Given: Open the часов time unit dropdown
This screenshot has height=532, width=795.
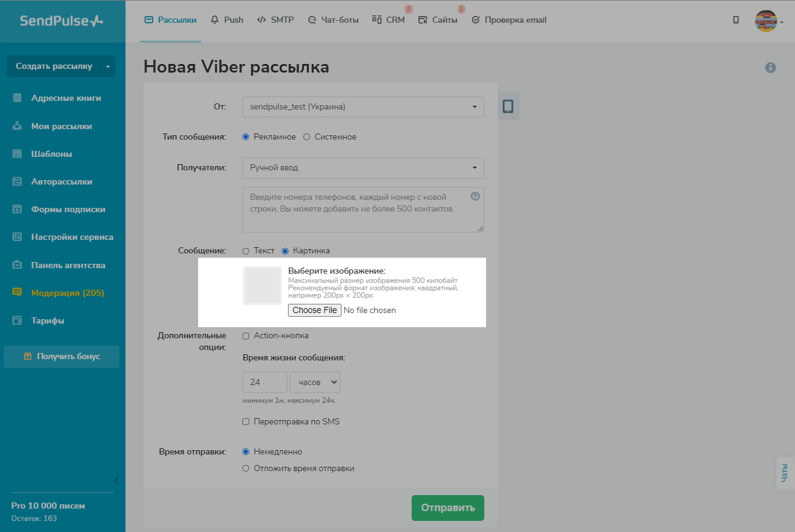Looking at the screenshot, I should pyautogui.click(x=315, y=382).
